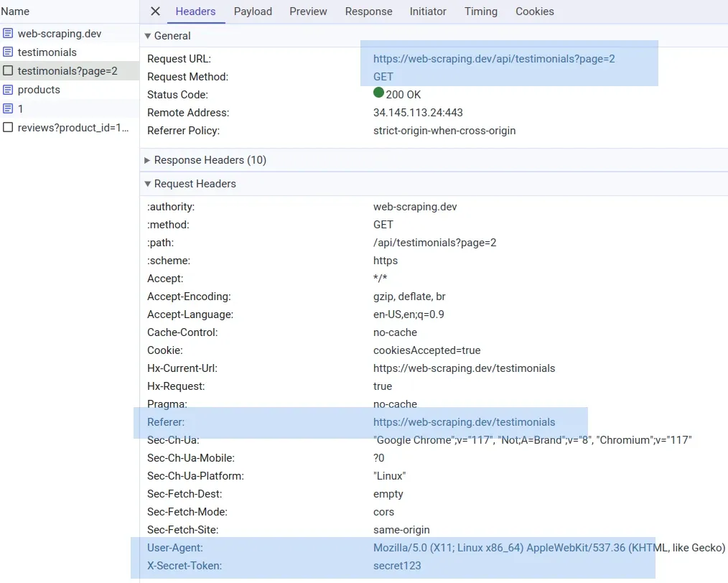The height and width of the screenshot is (583, 728).
Task: Click the page icon beside web-scraping.dev request
Action: (8, 33)
